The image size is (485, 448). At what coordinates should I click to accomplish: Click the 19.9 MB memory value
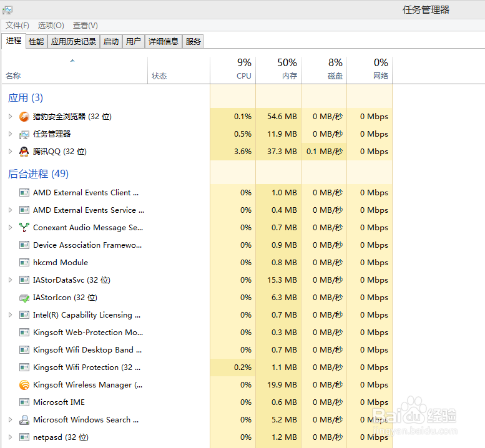[x=282, y=385]
